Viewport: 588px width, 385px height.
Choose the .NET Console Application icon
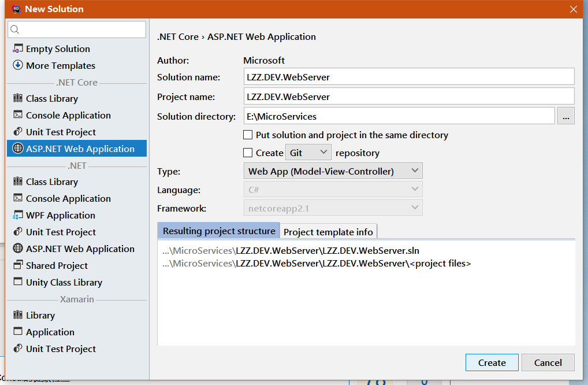point(18,198)
